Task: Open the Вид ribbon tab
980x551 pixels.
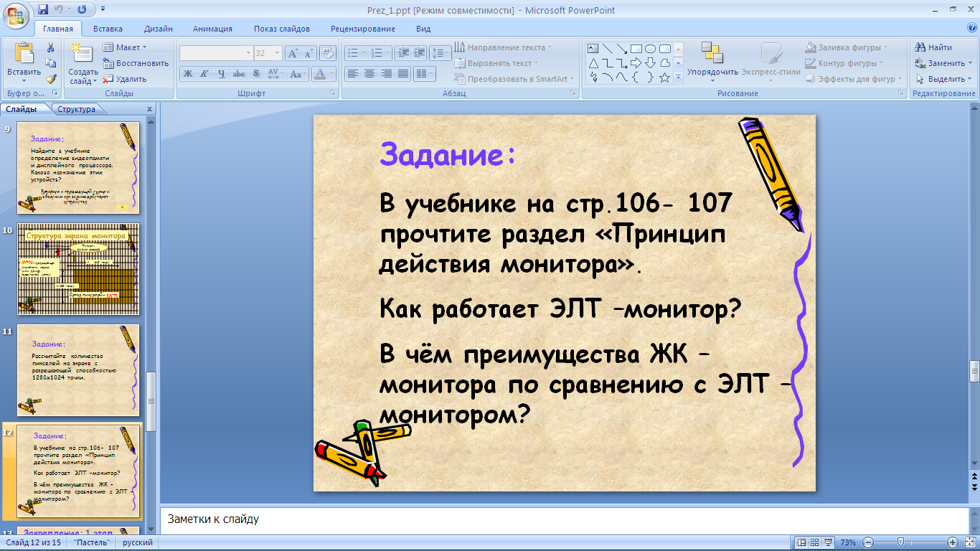Action: pyautogui.click(x=423, y=29)
